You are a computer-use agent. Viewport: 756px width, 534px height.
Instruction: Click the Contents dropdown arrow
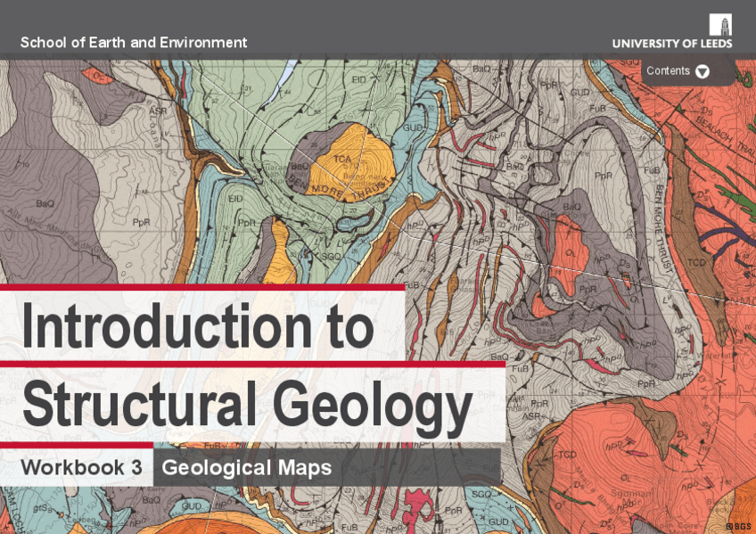[x=703, y=70]
